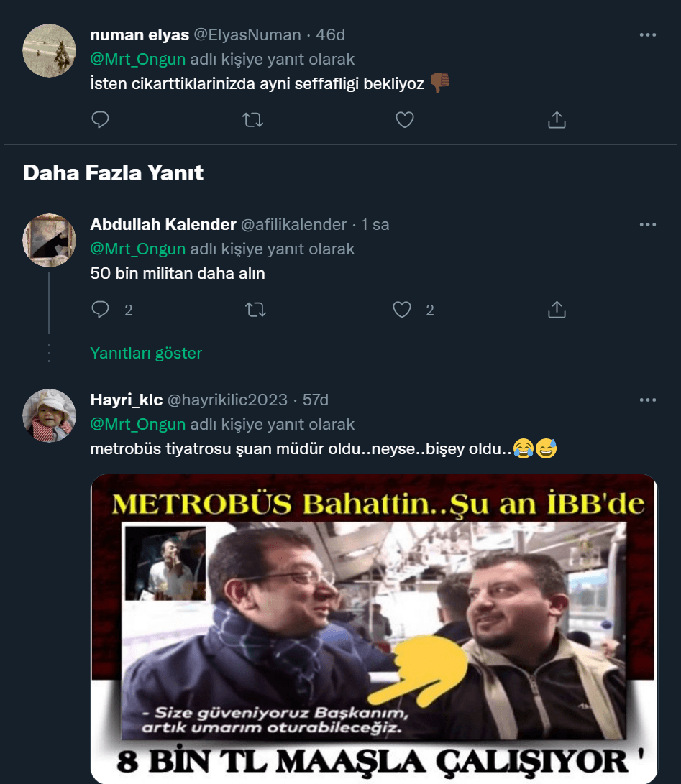Viewport: 681px width, 784px height.
Task: Reply to Abdullah Kalender's tweet
Action: [x=101, y=310]
